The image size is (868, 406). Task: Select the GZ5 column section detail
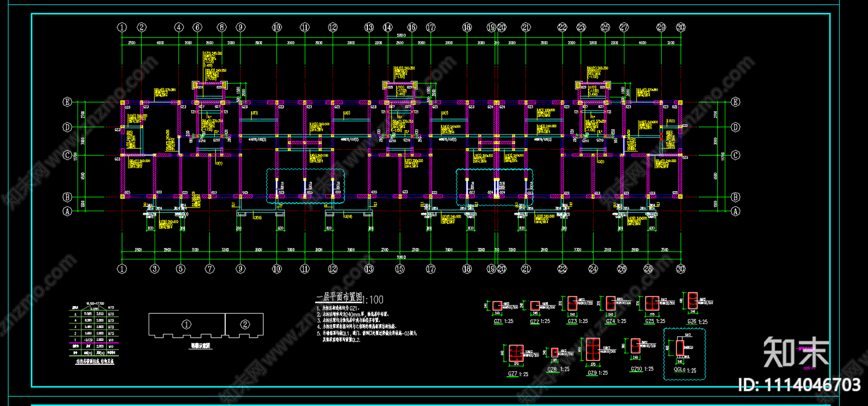652,303
